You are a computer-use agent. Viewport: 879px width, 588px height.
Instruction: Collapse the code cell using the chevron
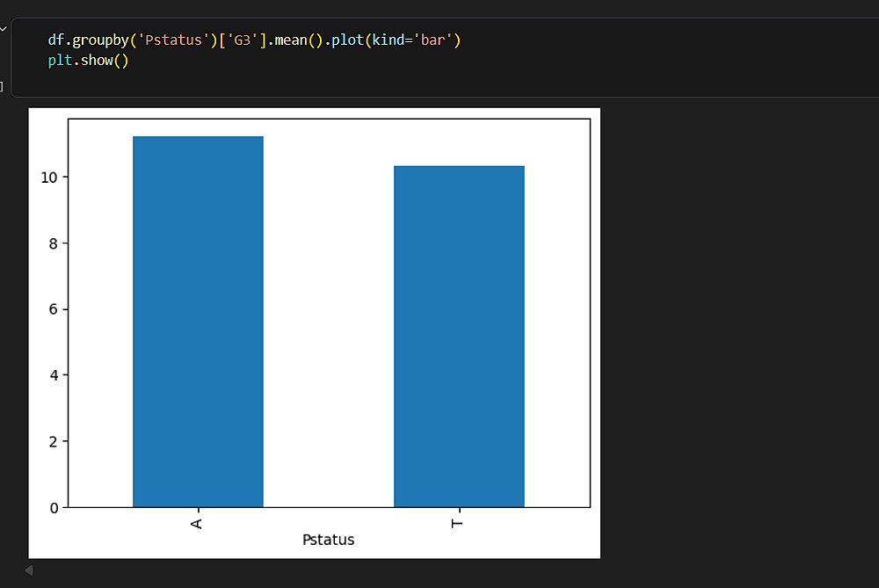click(x=3, y=28)
